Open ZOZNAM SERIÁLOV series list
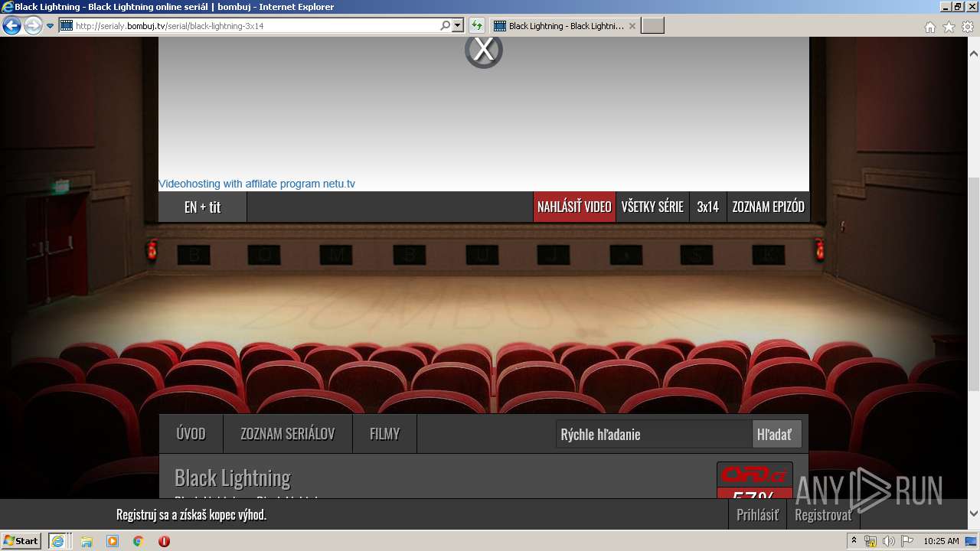 (288, 434)
